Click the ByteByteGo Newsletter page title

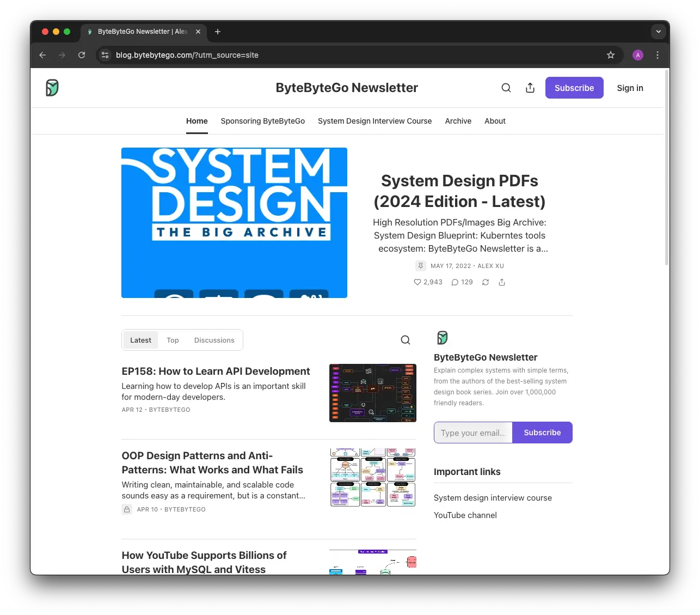coord(347,88)
